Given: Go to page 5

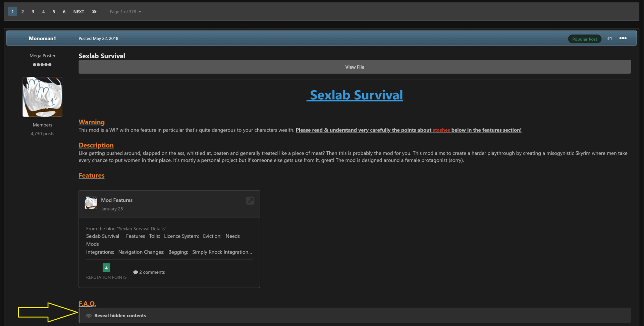Looking at the screenshot, I should pyautogui.click(x=54, y=12).
